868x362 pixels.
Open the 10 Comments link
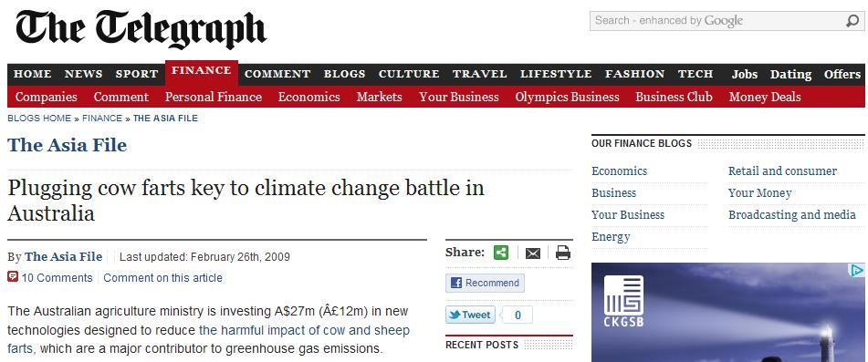[x=57, y=278]
